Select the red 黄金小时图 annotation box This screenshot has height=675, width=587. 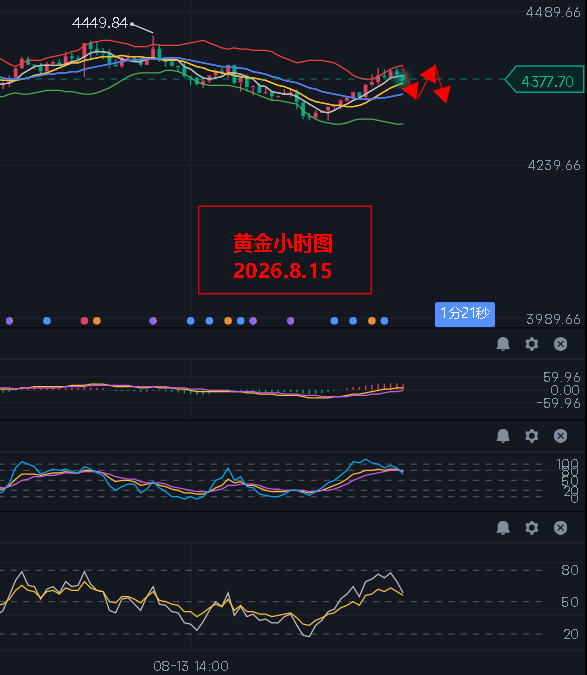point(285,250)
